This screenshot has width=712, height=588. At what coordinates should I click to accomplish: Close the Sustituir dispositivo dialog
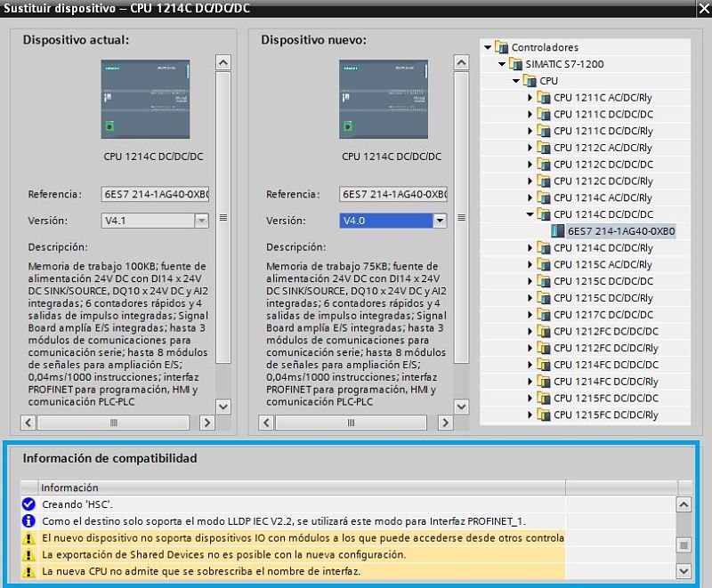704,9
